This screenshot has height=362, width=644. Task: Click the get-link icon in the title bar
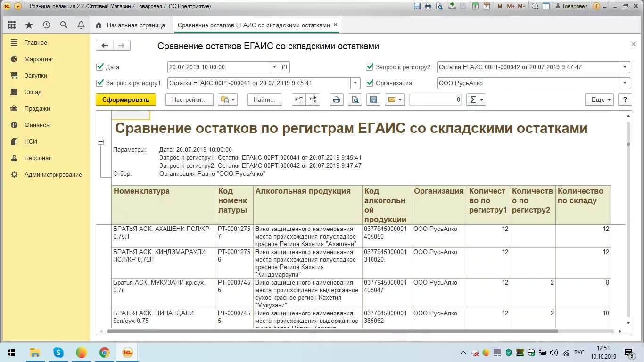pyautogui.click(x=452, y=6)
